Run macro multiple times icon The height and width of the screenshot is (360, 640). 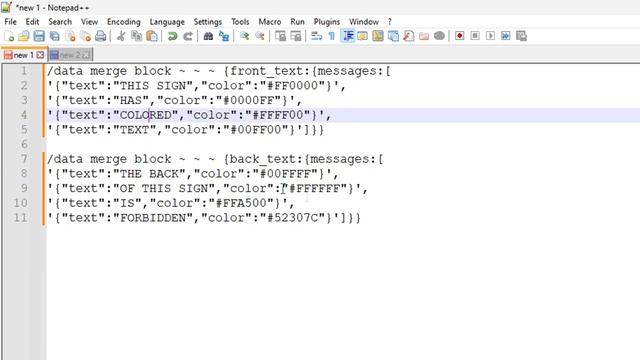[506, 36]
